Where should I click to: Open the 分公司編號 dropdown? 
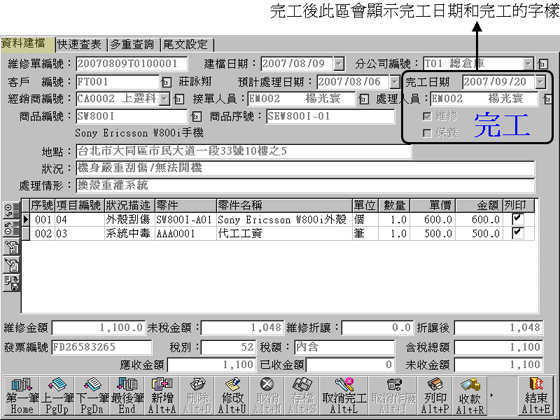[528, 64]
